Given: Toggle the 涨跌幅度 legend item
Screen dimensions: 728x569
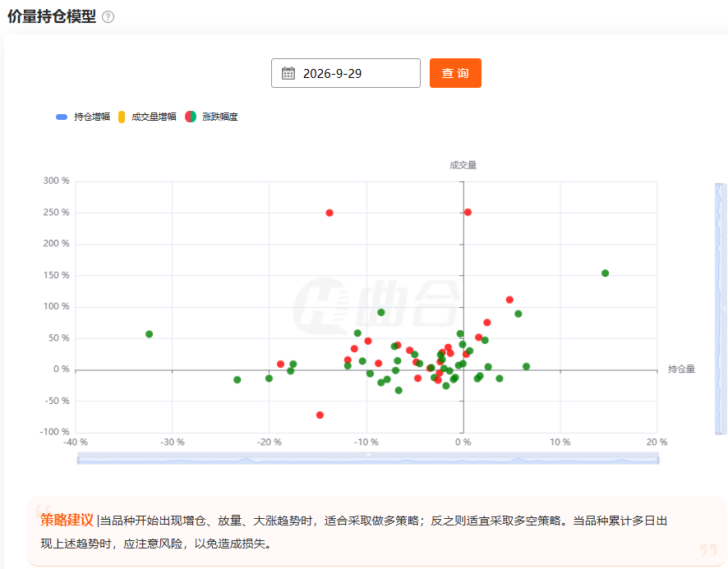Looking at the screenshot, I should pyautogui.click(x=211, y=117).
